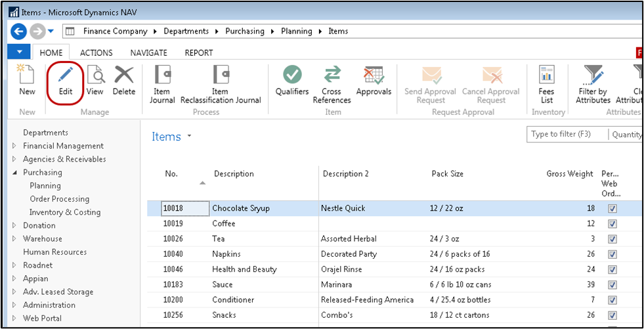Screen dimensions: 644x329
Task: Open the Items title dropdown arrow
Action: [x=189, y=136]
